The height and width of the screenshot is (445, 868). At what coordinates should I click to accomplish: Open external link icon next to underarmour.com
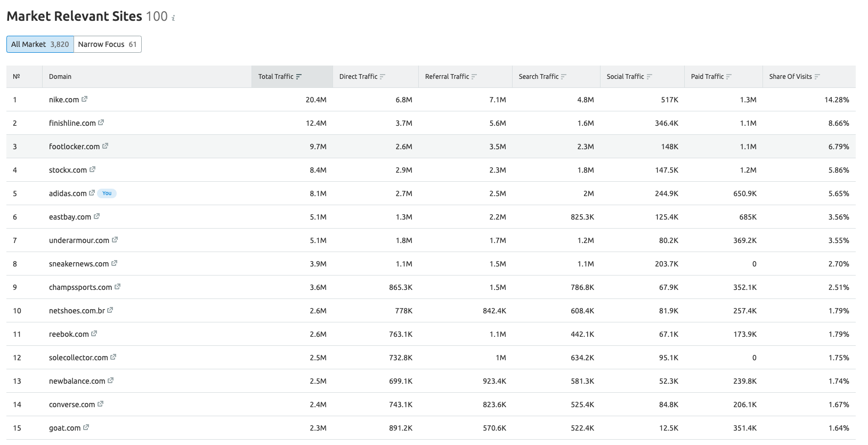tap(115, 240)
